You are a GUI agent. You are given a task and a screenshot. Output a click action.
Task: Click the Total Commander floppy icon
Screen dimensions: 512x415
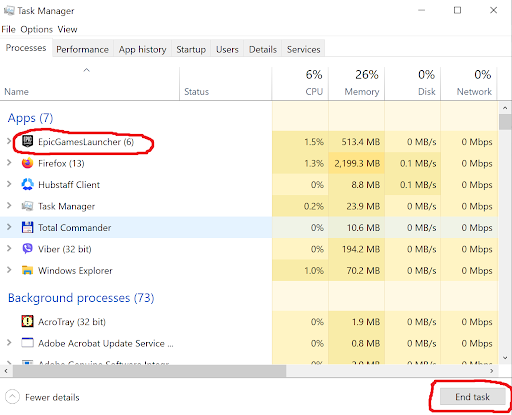point(27,227)
